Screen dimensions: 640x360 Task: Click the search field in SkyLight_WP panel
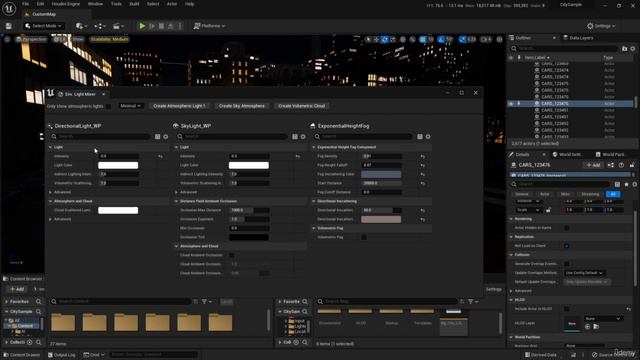(232, 136)
